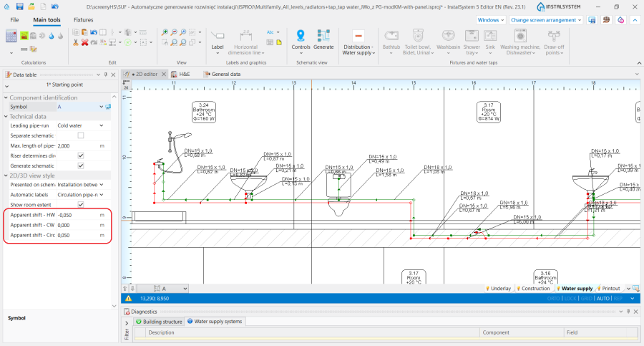644x346 pixels.
Task: Switch to the H&E tab
Action: point(181,74)
